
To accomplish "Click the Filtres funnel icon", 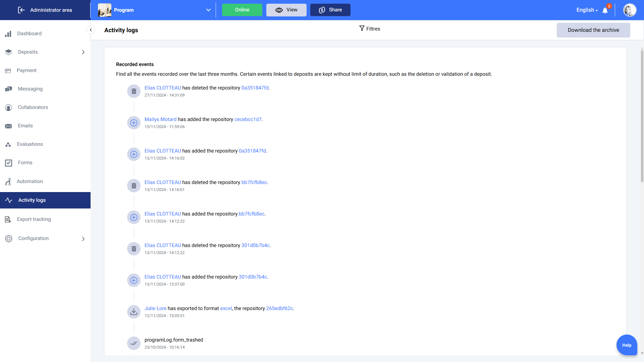I will [x=362, y=28].
